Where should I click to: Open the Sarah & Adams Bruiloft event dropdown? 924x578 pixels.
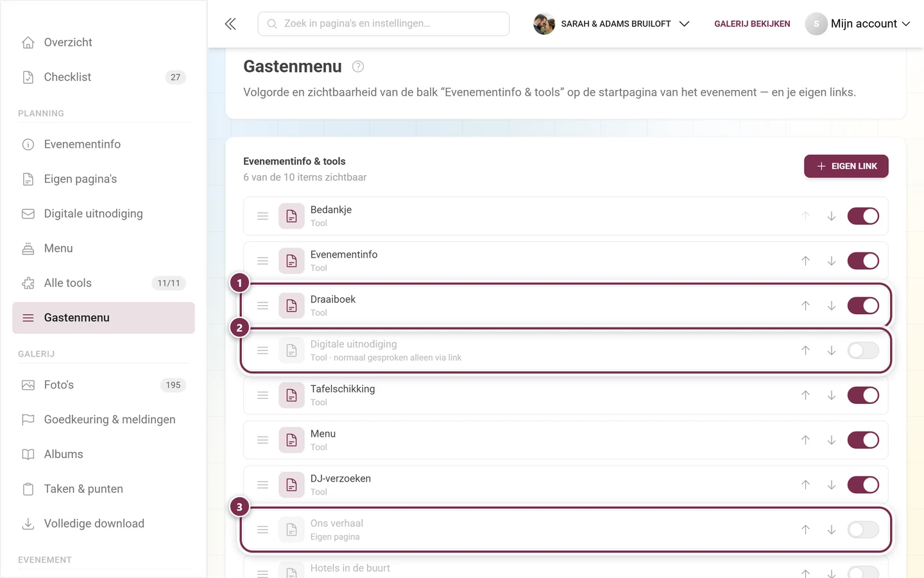pyautogui.click(x=612, y=24)
